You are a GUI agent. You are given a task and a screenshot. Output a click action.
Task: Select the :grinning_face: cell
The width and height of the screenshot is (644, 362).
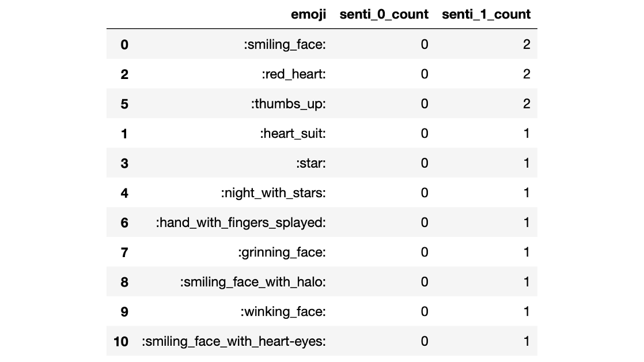[282, 252]
